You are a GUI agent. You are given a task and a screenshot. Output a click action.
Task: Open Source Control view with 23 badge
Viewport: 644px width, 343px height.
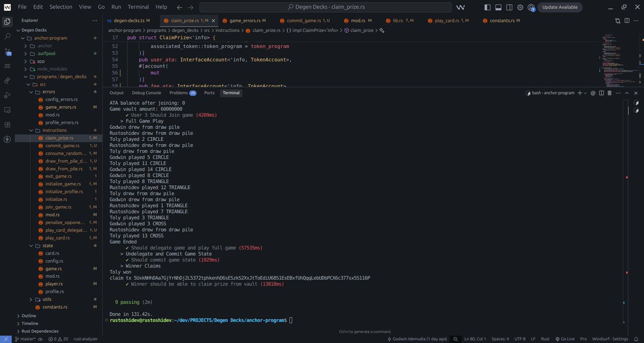(8, 52)
